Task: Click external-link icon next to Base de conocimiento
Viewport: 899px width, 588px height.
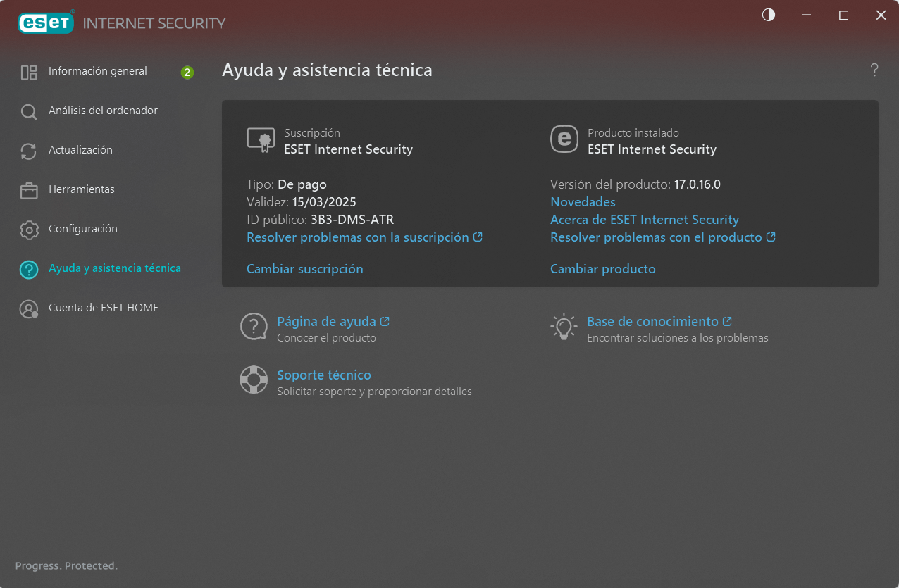Action: pyautogui.click(x=727, y=321)
